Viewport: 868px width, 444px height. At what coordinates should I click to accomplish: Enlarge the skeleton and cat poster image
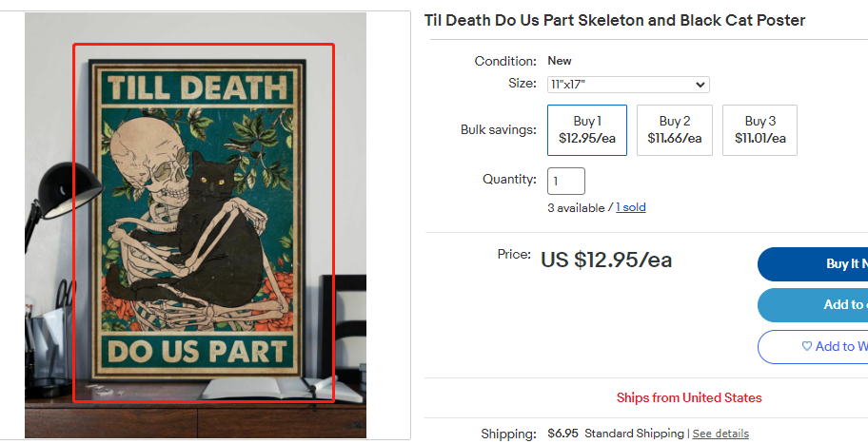204,223
